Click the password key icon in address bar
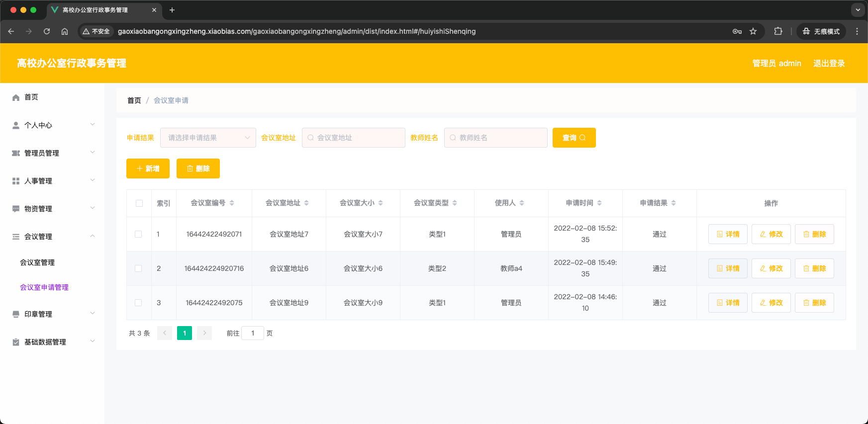 pyautogui.click(x=737, y=31)
